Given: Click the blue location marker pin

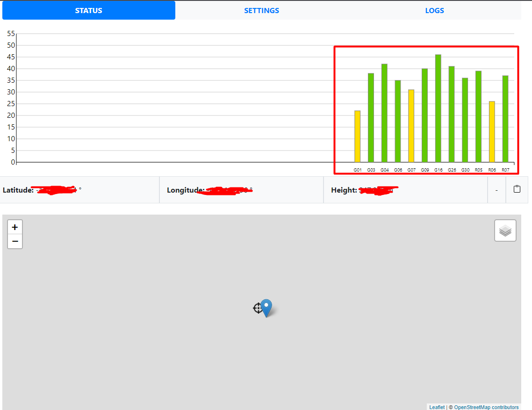Looking at the screenshot, I should 266,308.
